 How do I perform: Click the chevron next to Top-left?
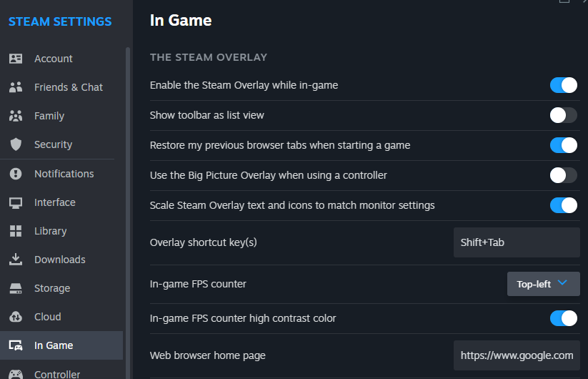pyautogui.click(x=562, y=282)
